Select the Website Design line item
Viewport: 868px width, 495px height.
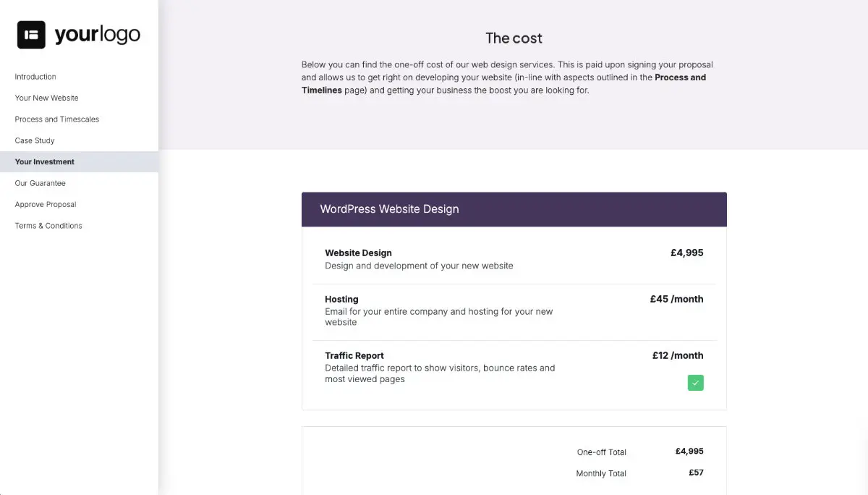(x=358, y=253)
